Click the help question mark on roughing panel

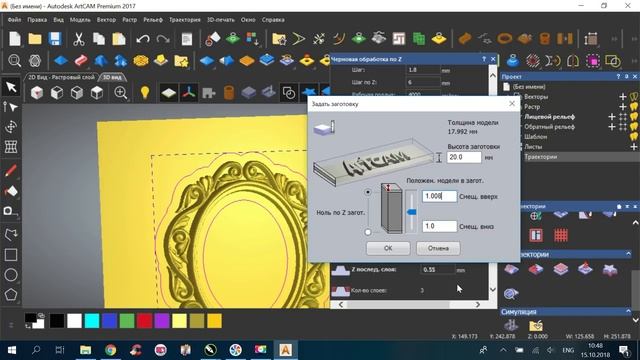pyautogui.click(x=484, y=59)
